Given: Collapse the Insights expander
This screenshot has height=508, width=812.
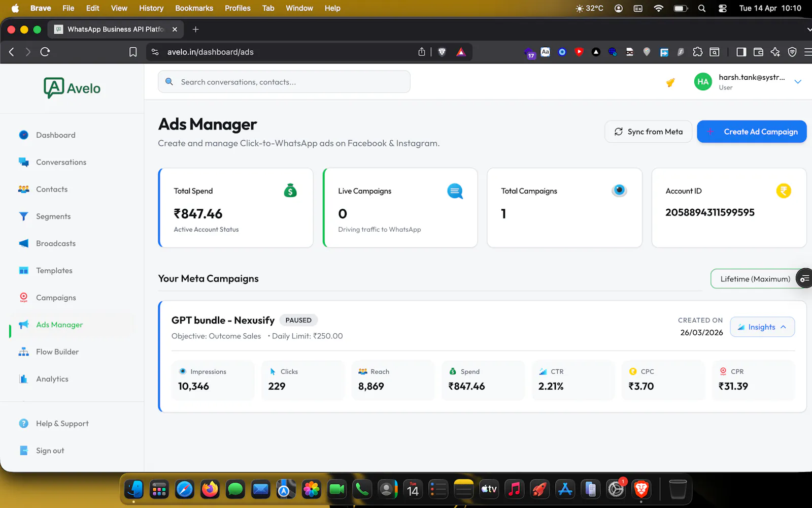Looking at the screenshot, I should coord(762,327).
